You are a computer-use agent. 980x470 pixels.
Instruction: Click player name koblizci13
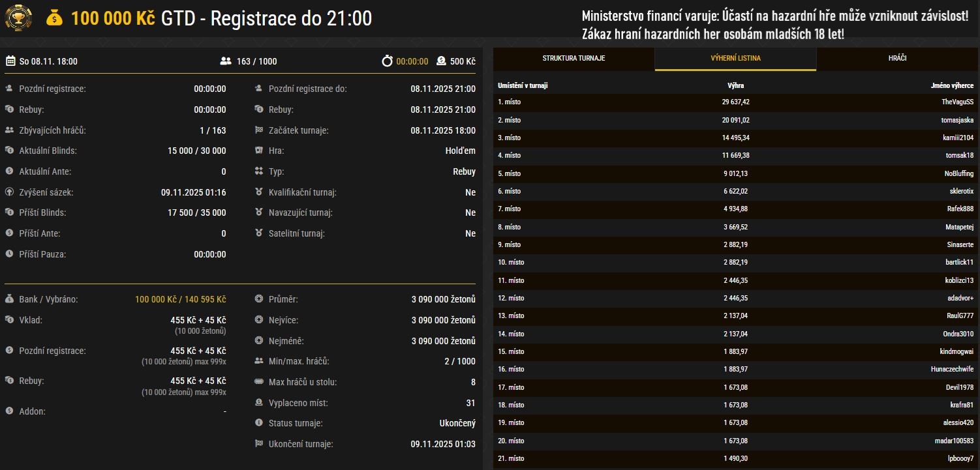point(959,280)
